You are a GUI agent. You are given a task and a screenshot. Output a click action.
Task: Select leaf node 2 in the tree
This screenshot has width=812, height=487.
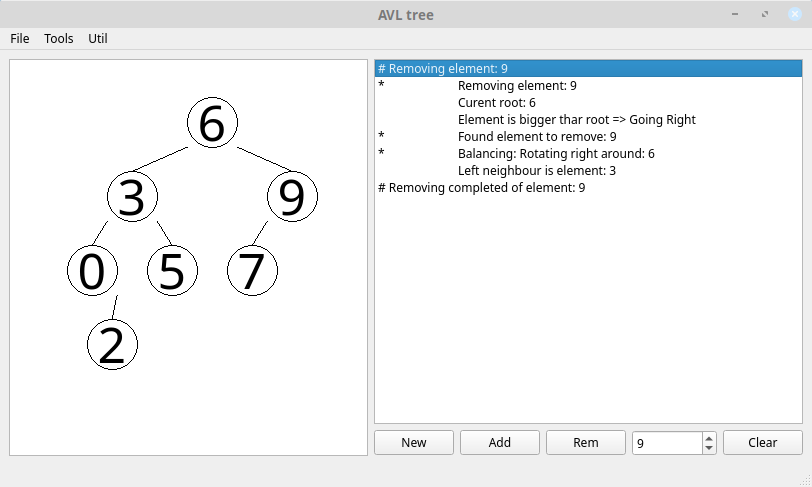pyautogui.click(x=112, y=345)
